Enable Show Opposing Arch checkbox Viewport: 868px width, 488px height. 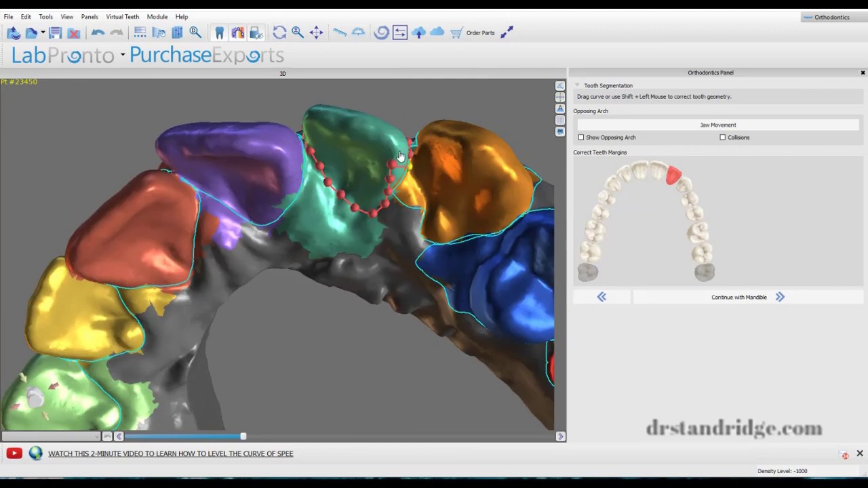click(581, 138)
